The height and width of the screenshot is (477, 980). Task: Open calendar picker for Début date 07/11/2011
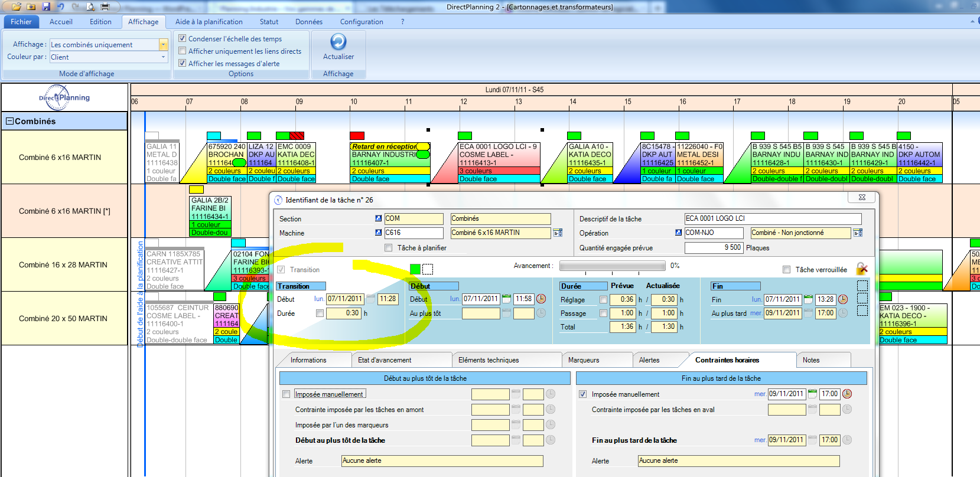point(506,299)
